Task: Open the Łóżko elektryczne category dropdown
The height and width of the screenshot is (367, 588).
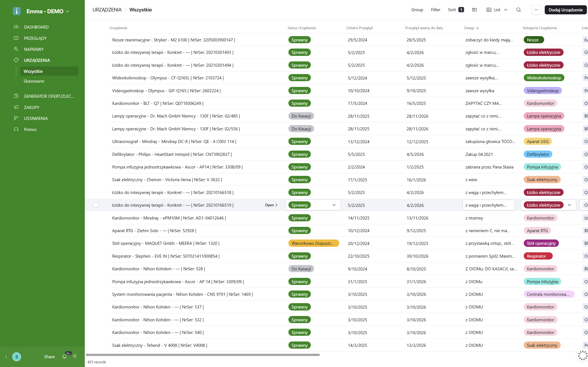Action: (x=570, y=205)
